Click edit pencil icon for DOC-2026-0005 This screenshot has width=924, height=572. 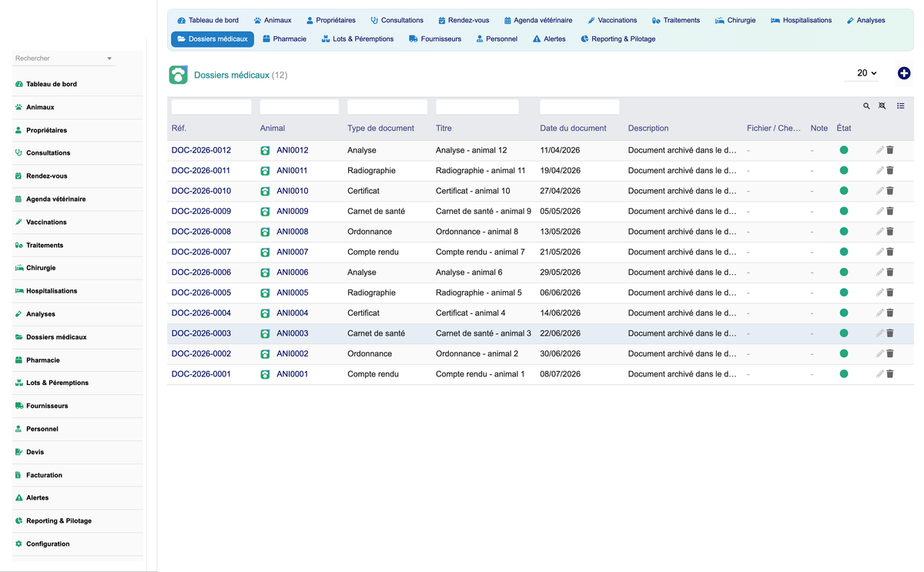coord(880,293)
